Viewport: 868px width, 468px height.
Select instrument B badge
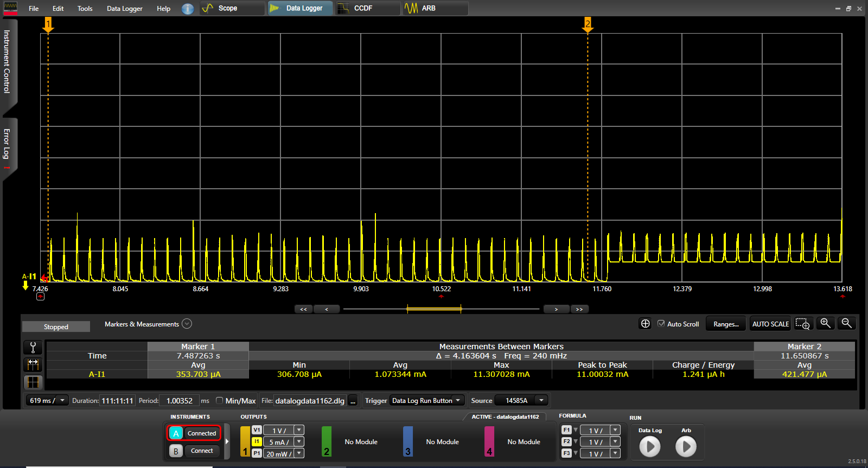coord(176,451)
